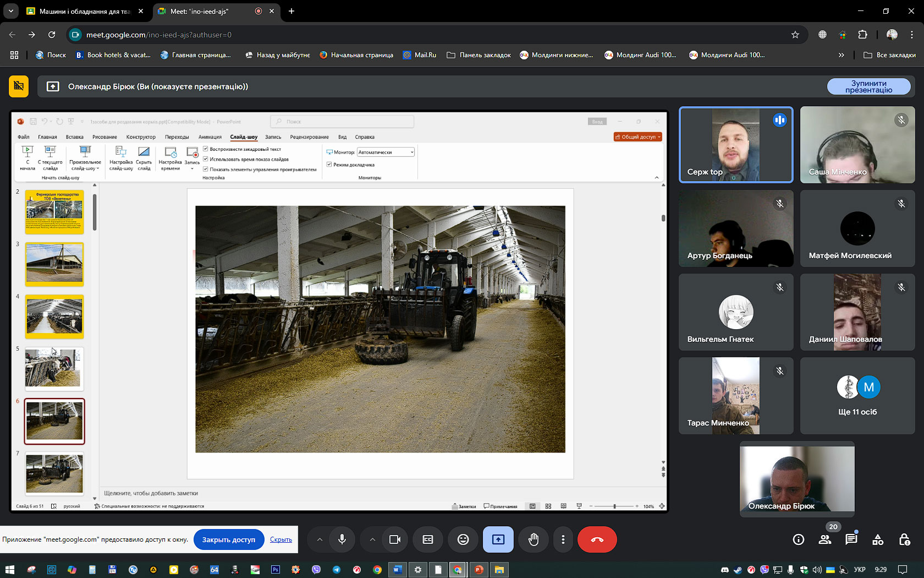
Task: Open 'Все закладки' bookmarks folder
Action: tap(889, 55)
